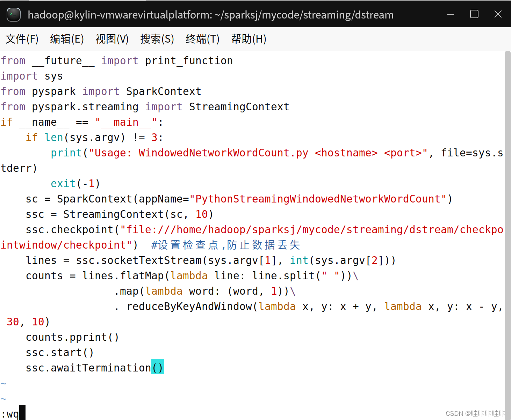Screen dimensions: 511x420
Task: Open the 编辑(E) menu
Action: pos(67,39)
